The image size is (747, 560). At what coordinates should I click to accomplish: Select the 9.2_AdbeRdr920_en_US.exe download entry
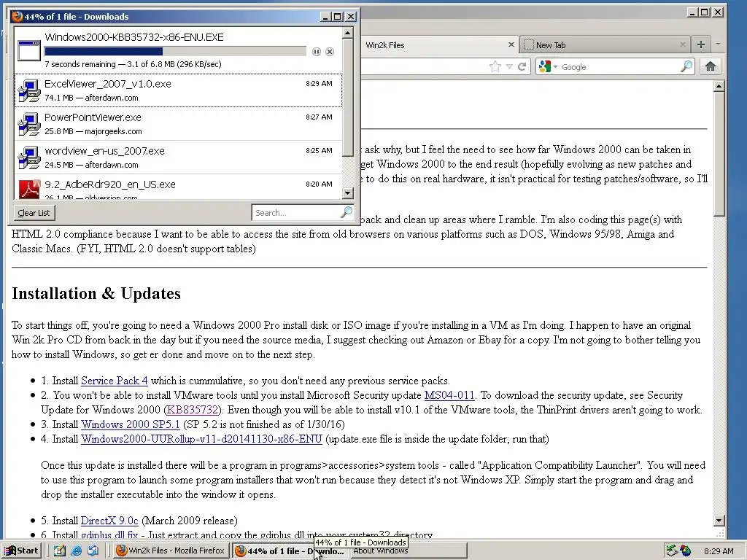(x=178, y=187)
